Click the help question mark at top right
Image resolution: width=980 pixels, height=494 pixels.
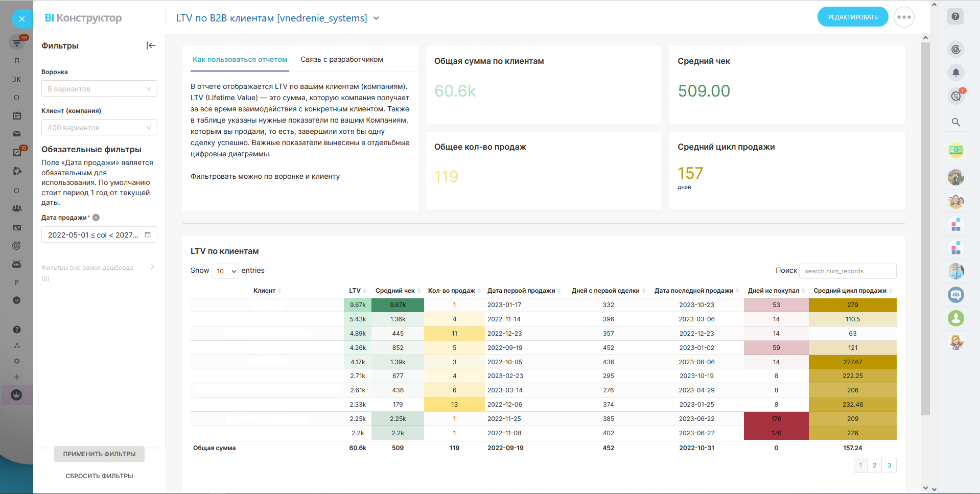[x=955, y=16]
